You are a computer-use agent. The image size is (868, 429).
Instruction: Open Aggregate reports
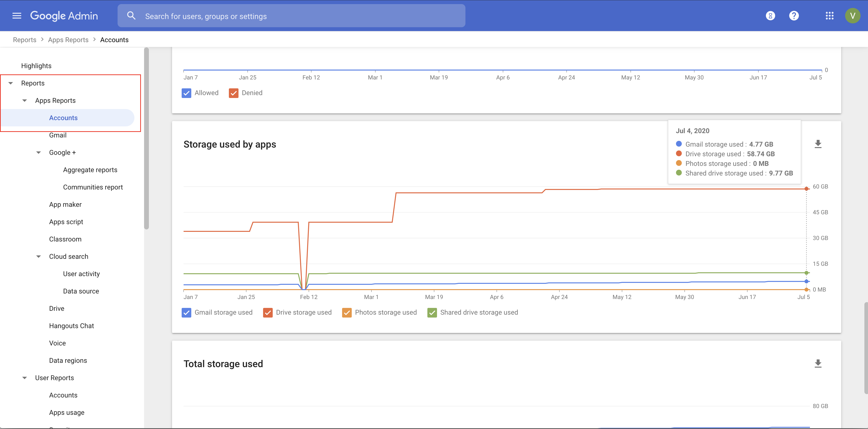pyautogui.click(x=90, y=170)
